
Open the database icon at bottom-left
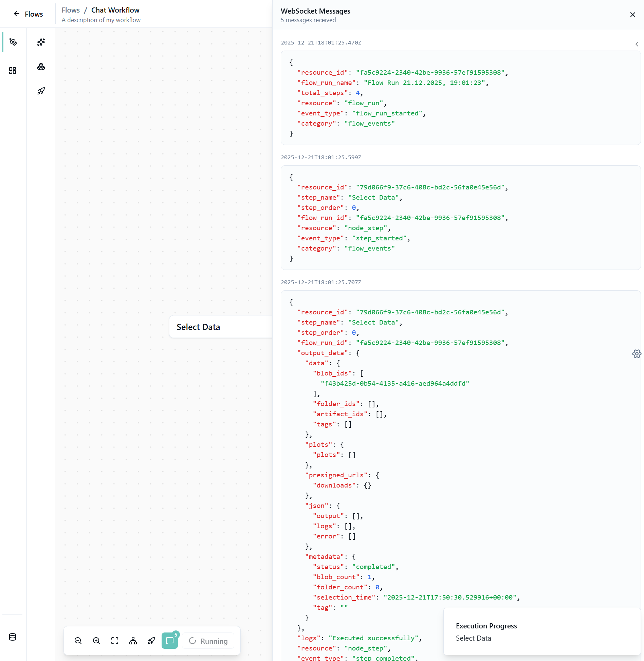(x=13, y=637)
